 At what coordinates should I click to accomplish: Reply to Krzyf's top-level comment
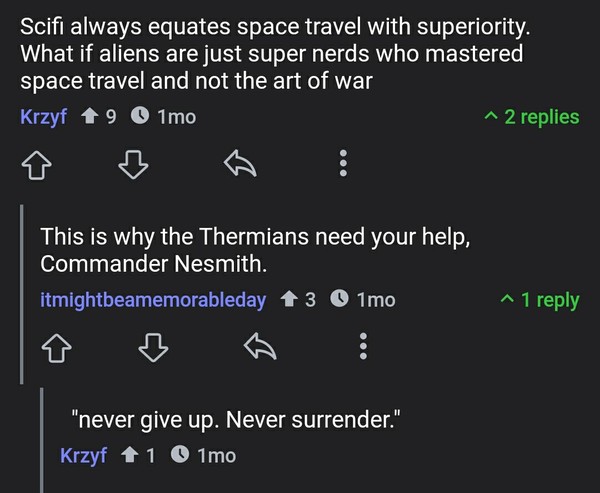[236, 162]
